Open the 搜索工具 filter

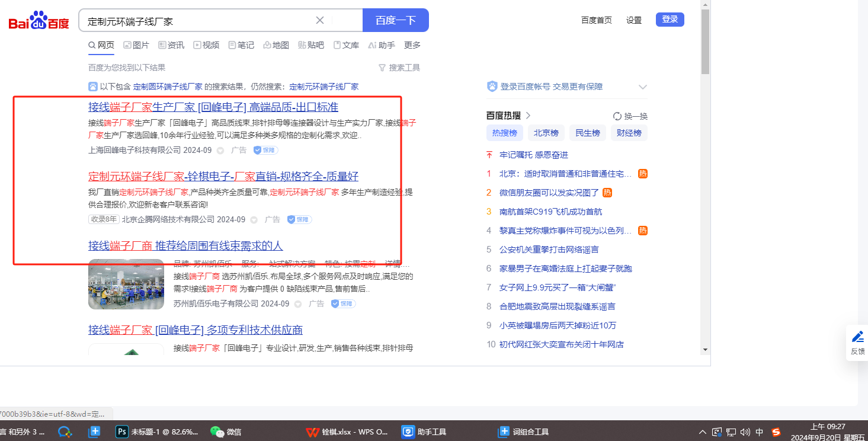point(399,68)
